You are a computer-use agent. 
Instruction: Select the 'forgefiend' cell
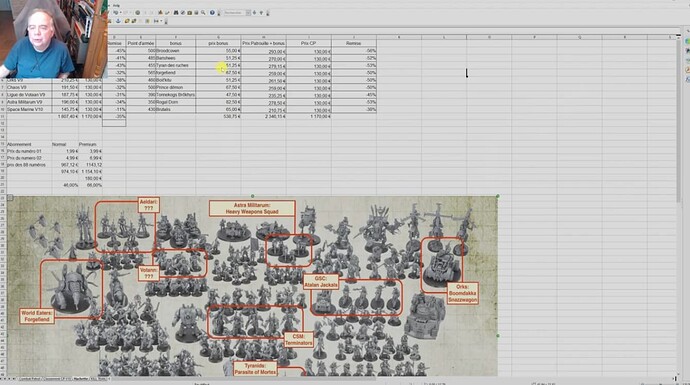click(176, 73)
